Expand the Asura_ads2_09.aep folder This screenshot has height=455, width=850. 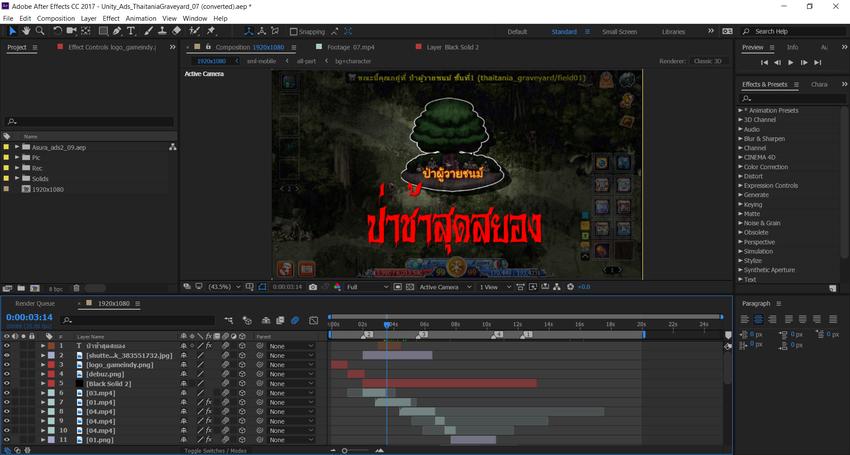(x=17, y=147)
